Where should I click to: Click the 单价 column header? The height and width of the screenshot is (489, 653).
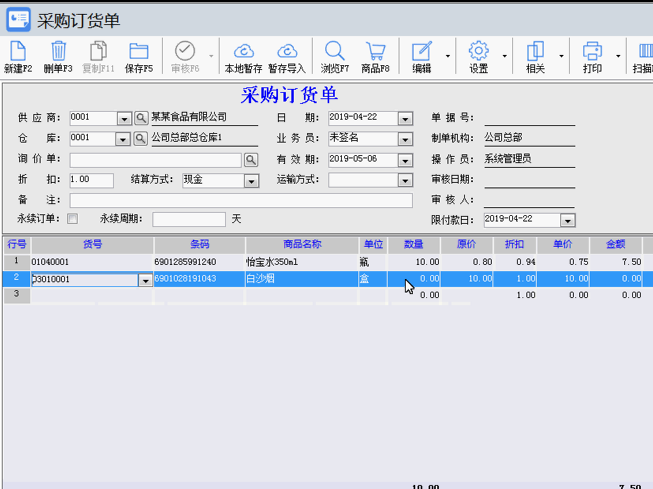tap(563, 245)
